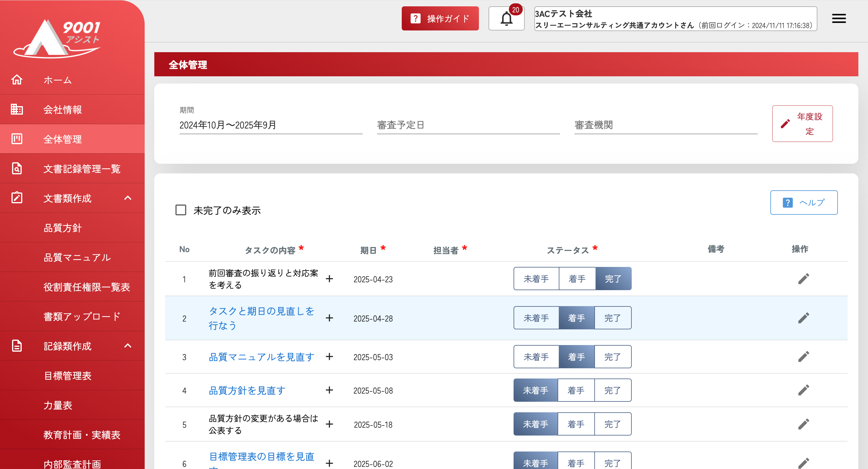Click plus icon beside 品質方針を見直す
The width and height of the screenshot is (868, 469).
329,390
